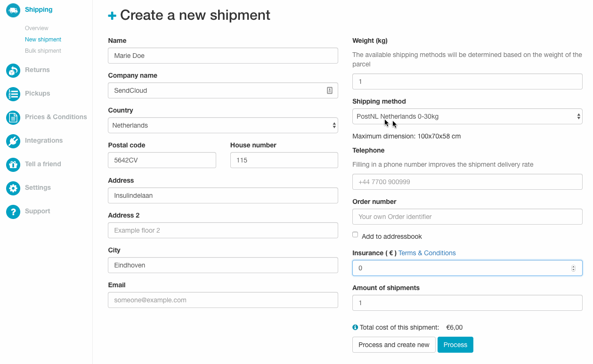Click the Shipping truck icon
593x364 pixels.
(x=13, y=10)
